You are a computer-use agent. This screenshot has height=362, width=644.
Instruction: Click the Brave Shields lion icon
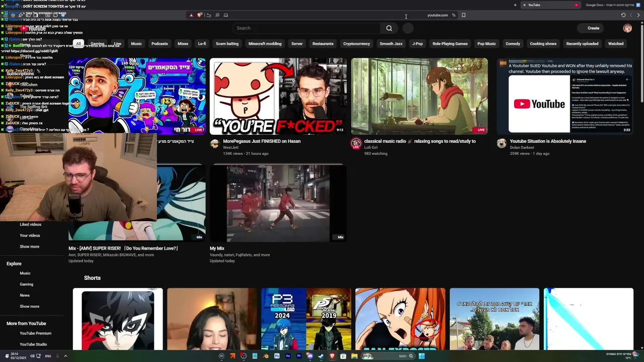point(199,15)
